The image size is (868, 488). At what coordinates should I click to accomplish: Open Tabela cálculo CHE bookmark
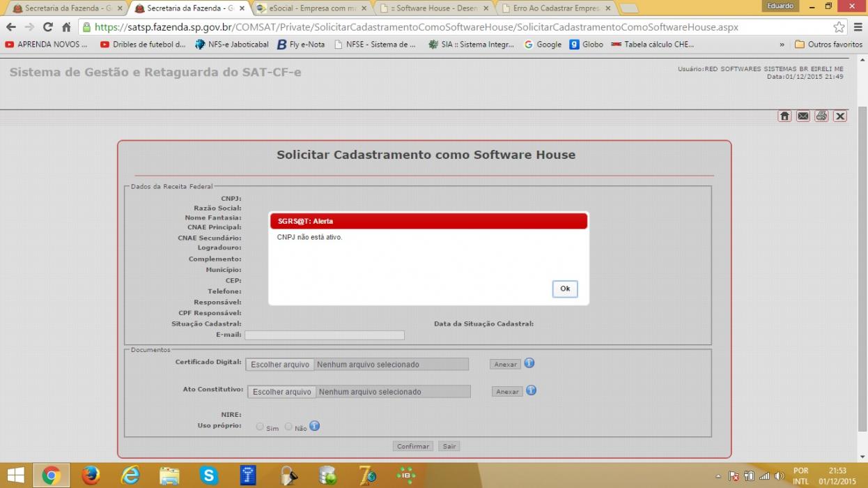tap(652, 44)
